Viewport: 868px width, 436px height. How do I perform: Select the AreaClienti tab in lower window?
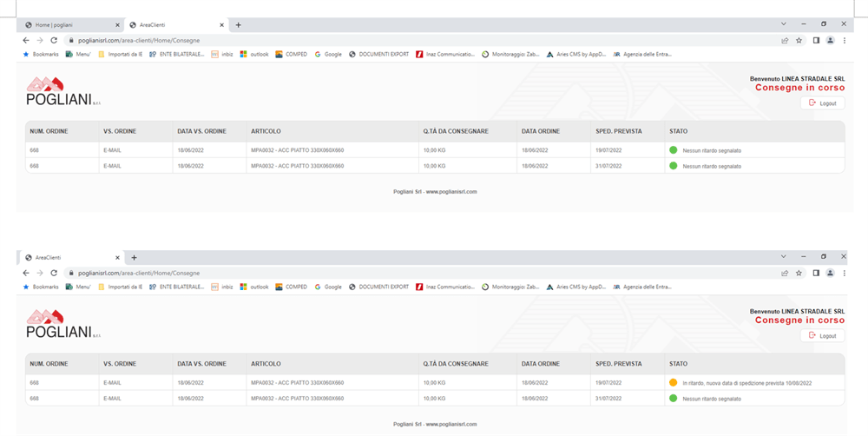(x=71, y=258)
